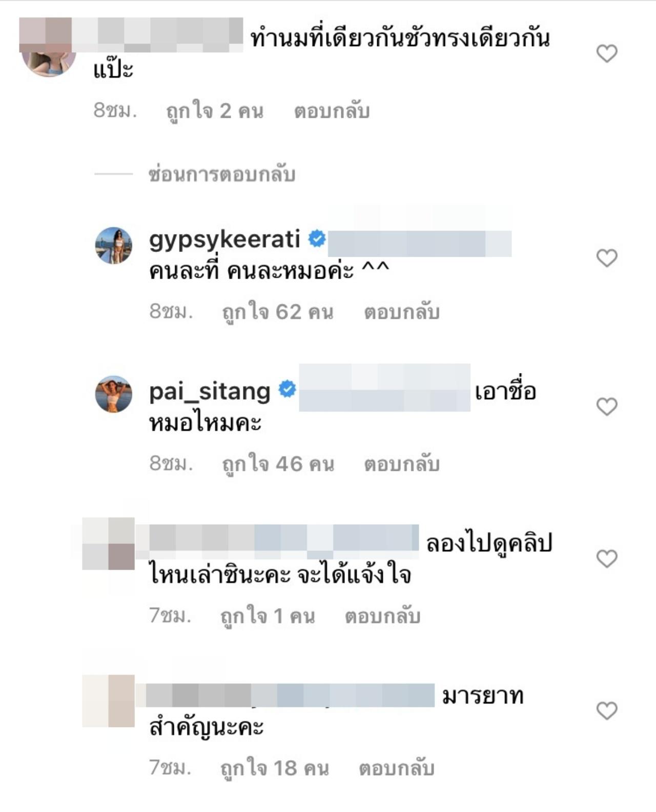Open pai_sitang's profile picture
Screen dimensions: 656x812
pyautogui.click(x=114, y=394)
